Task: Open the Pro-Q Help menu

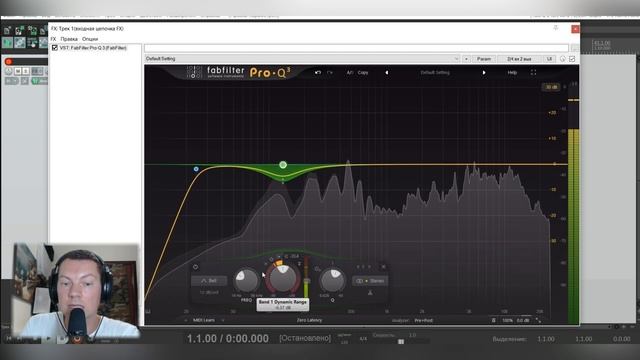Action: [512, 73]
